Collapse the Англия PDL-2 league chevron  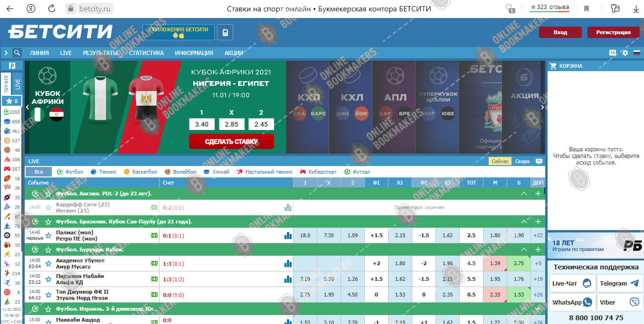pyautogui.click(x=524, y=194)
